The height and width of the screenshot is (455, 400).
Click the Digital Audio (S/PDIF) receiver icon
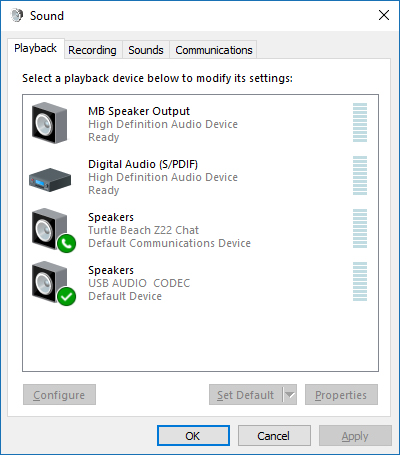(x=50, y=180)
